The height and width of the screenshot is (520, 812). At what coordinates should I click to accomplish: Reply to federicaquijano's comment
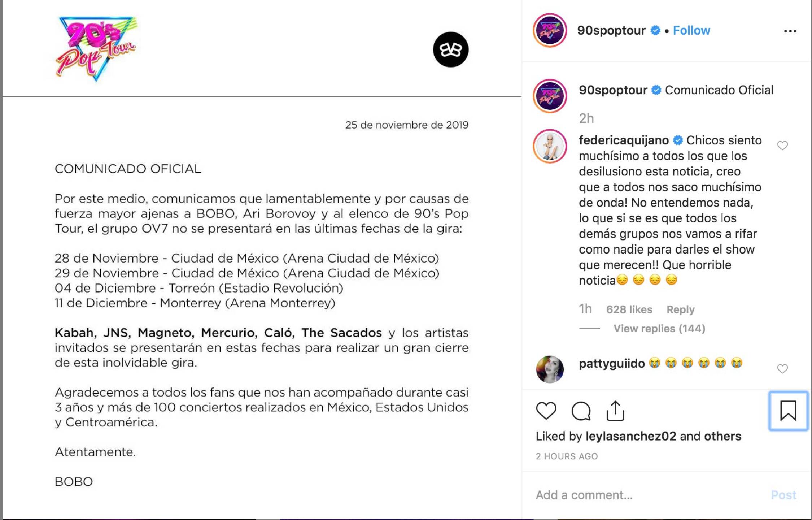(x=680, y=309)
